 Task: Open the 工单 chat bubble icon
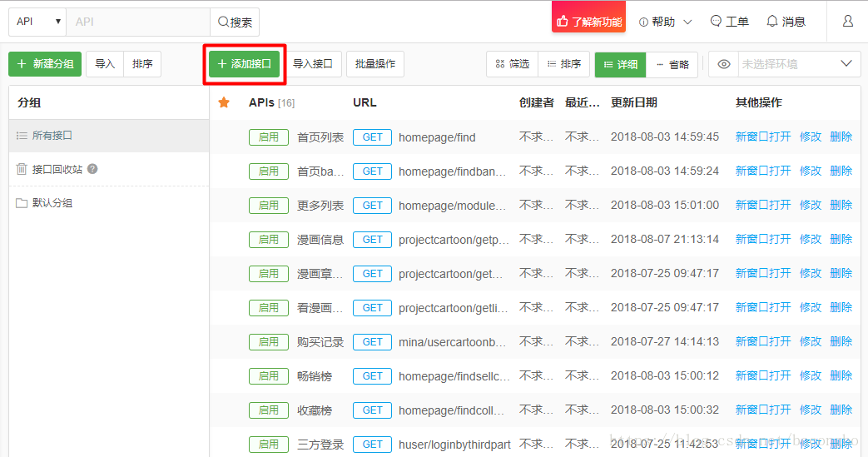coord(729,22)
